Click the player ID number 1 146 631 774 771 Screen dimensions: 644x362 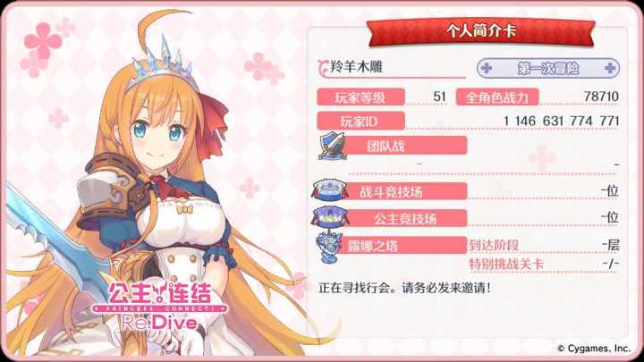click(x=561, y=121)
